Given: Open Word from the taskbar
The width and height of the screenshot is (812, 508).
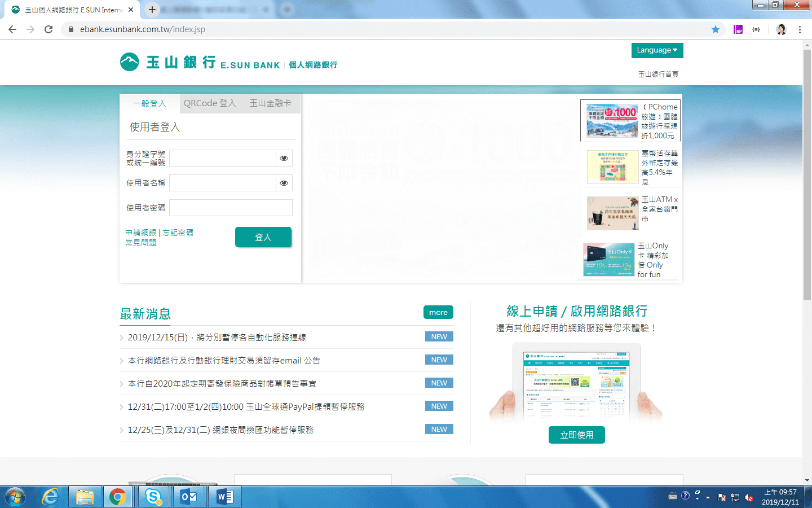Looking at the screenshot, I should pos(224,497).
